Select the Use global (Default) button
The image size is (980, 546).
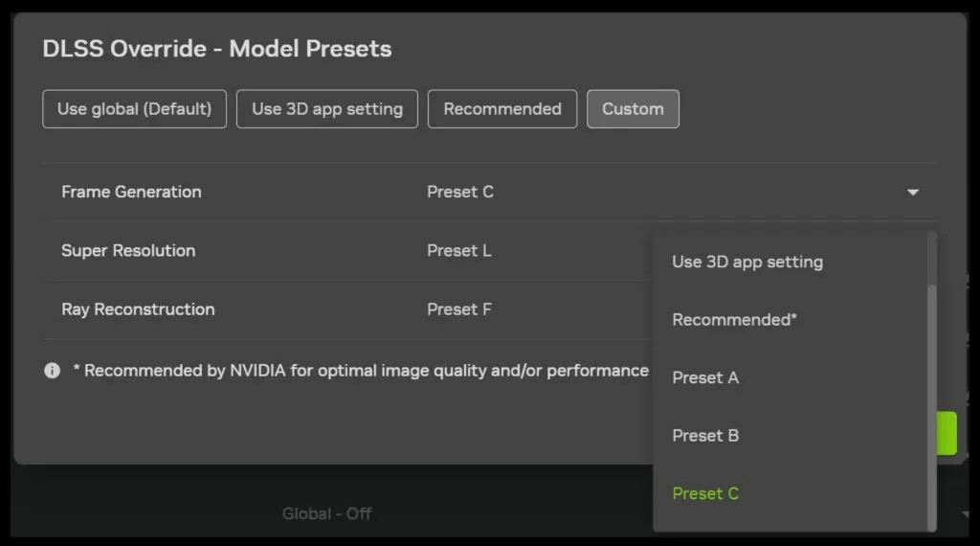point(134,109)
